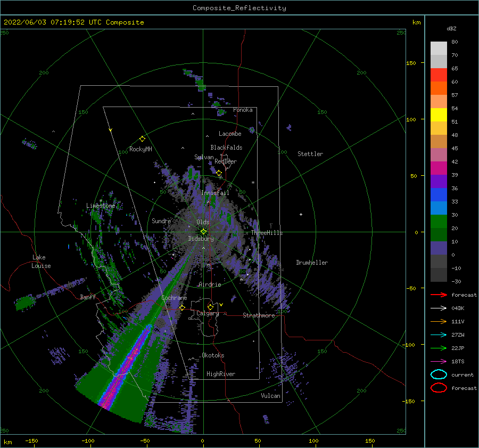
Task: Click the Calgary city label
Action: tap(208, 313)
